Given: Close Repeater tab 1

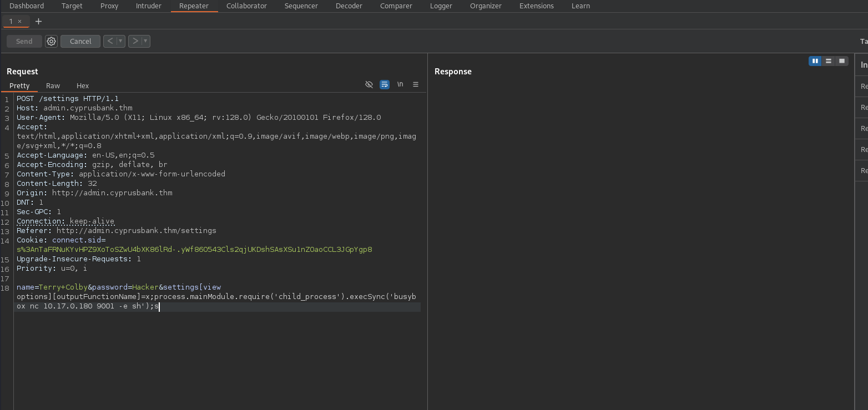Looking at the screenshot, I should tap(19, 21).
